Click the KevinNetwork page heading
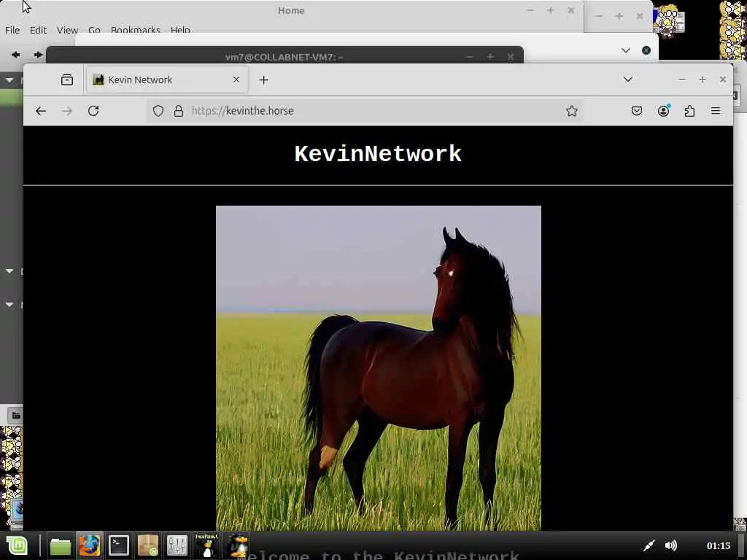Viewport: 747px width, 560px height. coord(378,154)
